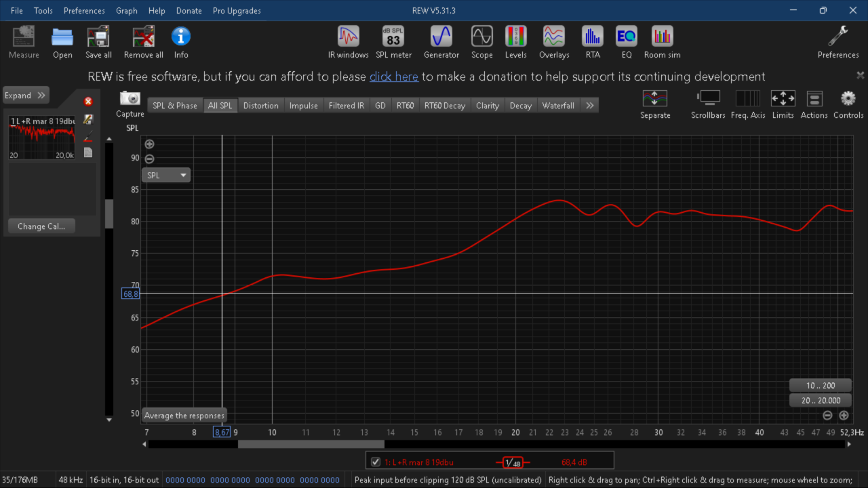Image resolution: width=868 pixels, height=488 pixels.
Task: Click Average the responses button
Action: point(184,415)
